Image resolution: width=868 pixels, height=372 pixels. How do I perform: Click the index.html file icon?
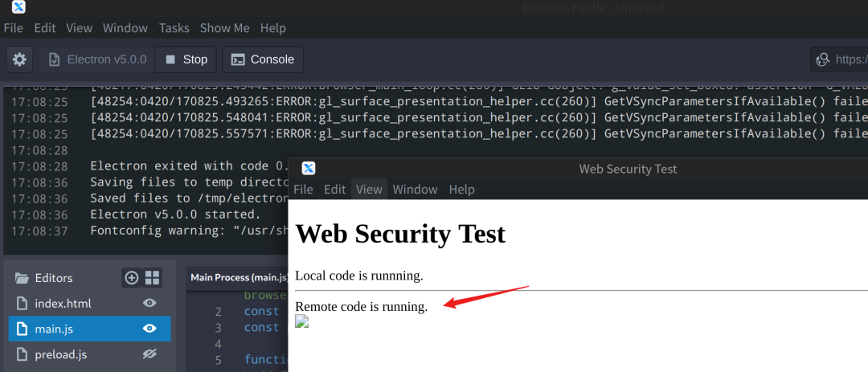point(22,304)
